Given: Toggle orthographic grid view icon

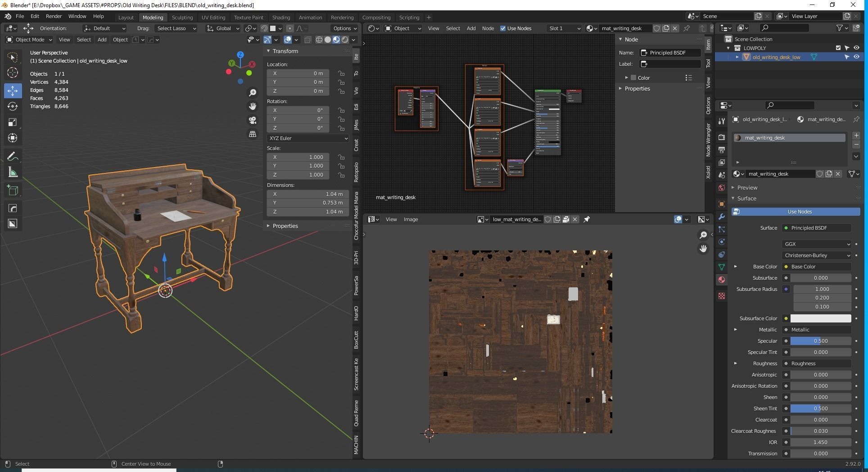Looking at the screenshot, I should click(x=253, y=134).
